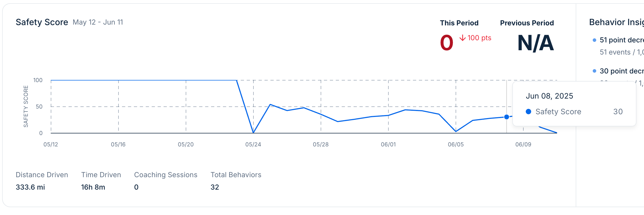The width and height of the screenshot is (644, 215).
Task: Select the blue bullet next to 51 point decrease
Action: [594, 40]
